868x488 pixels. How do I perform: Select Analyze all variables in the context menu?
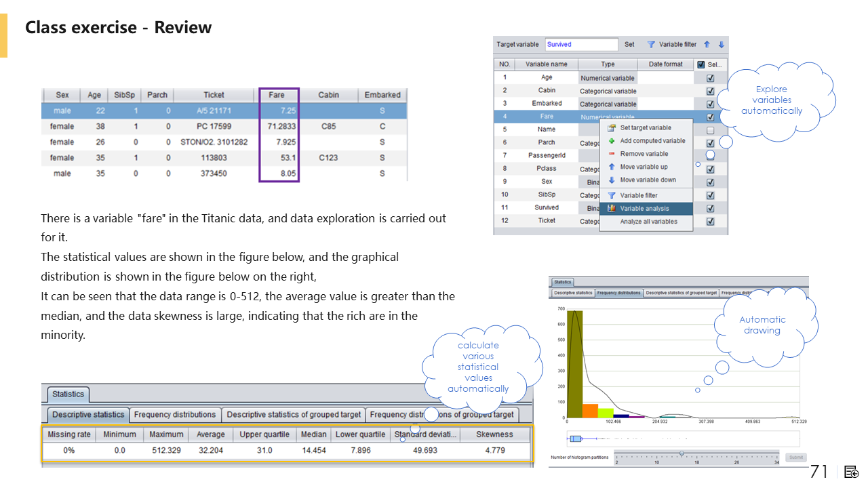pos(648,222)
